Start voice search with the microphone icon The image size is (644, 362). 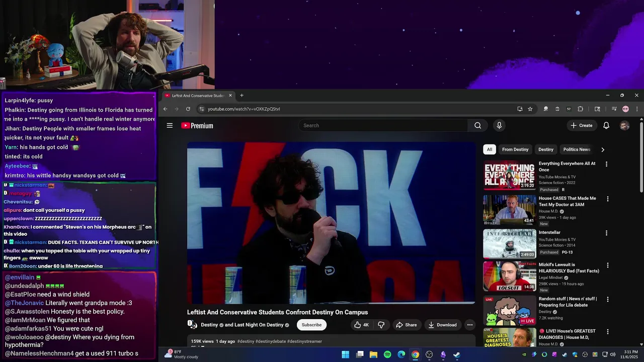point(499,126)
